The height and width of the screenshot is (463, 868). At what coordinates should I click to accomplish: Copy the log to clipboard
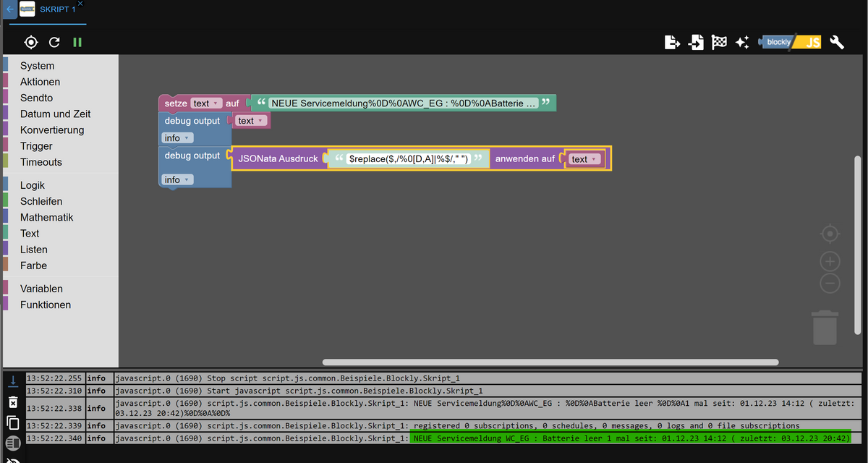[13, 422]
